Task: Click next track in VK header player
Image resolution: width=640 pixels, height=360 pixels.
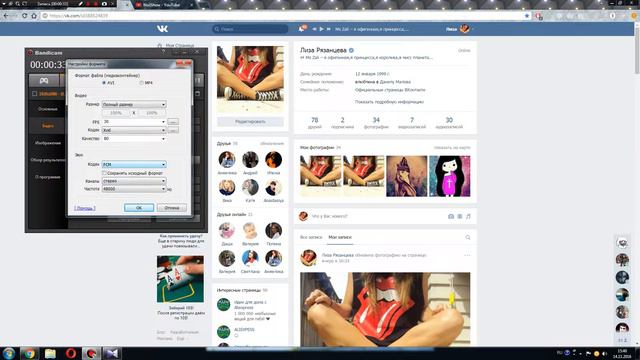Action: pyautogui.click(x=329, y=29)
